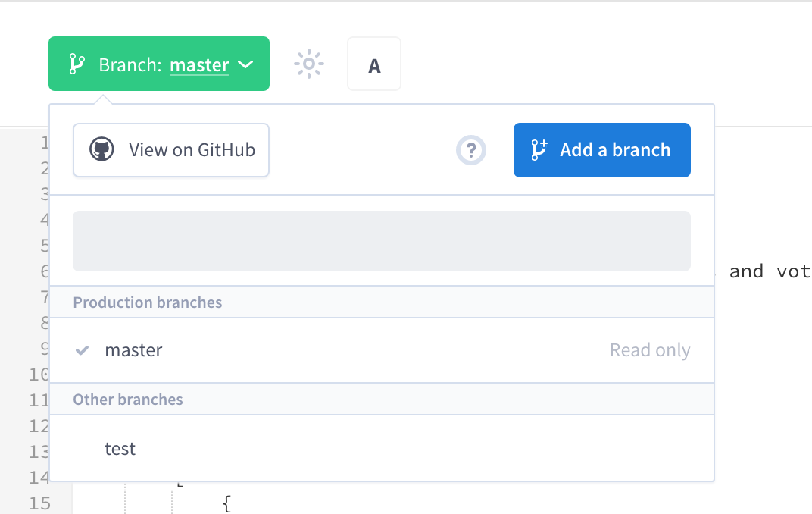812x514 pixels.
Task: Toggle the chevron arrow beside master
Action: (245, 64)
